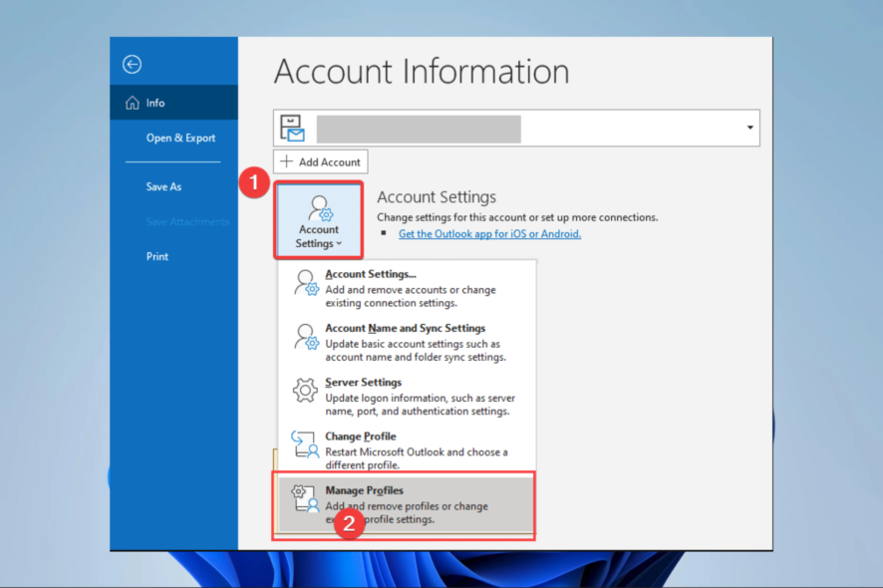
Task: Click 'Change settings for this account' description
Action: click(x=517, y=217)
